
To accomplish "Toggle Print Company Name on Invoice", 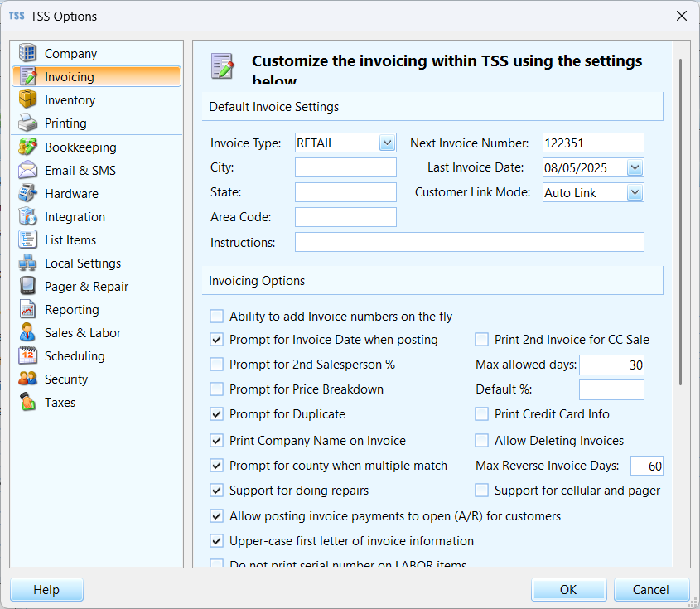I will pos(216,441).
